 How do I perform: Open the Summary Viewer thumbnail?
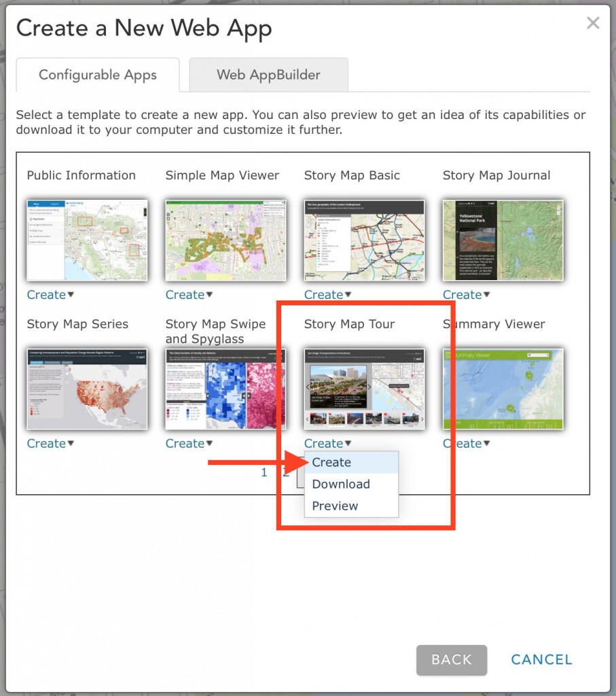[503, 389]
